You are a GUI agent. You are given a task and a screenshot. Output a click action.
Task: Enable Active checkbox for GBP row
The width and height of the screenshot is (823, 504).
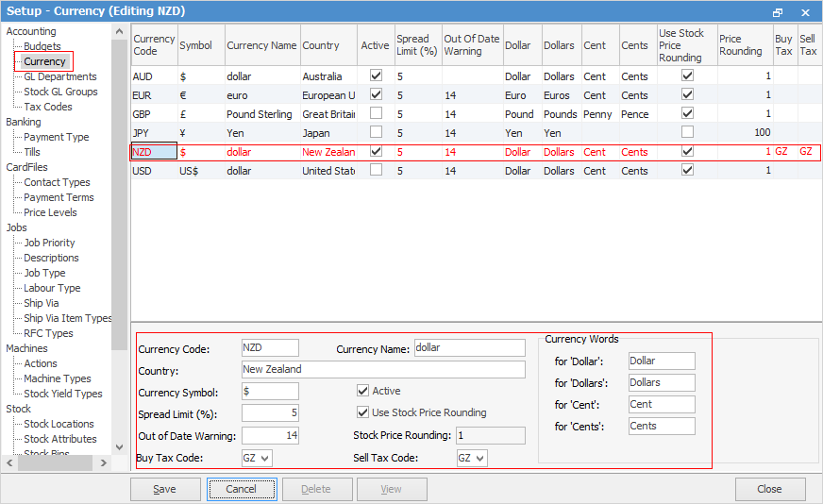(x=377, y=114)
